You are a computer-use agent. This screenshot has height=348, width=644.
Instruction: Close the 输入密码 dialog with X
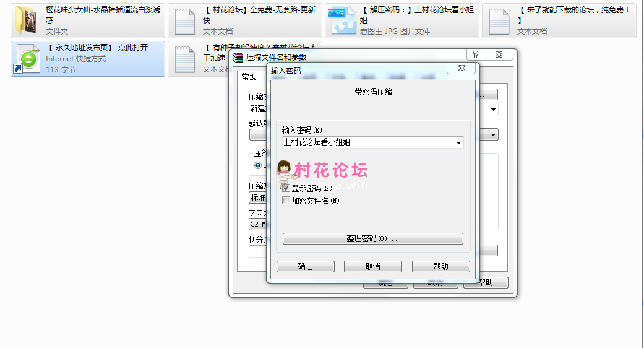coord(461,68)
